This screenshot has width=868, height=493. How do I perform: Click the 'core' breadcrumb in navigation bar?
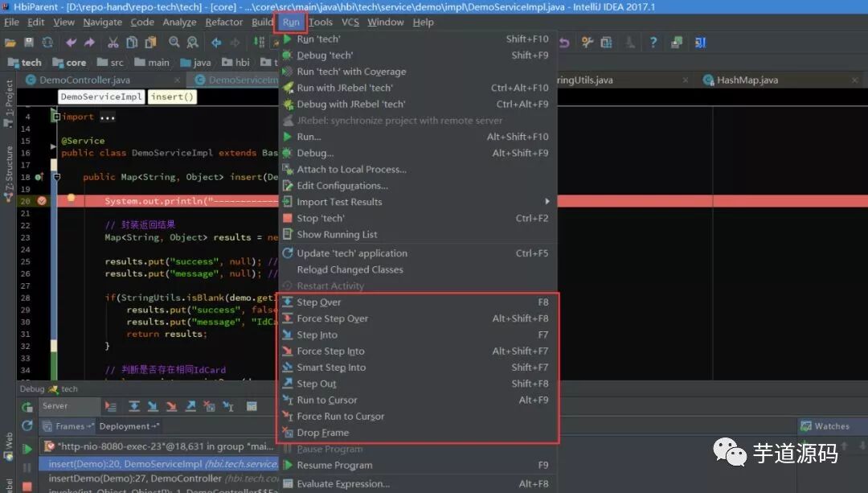69,63
